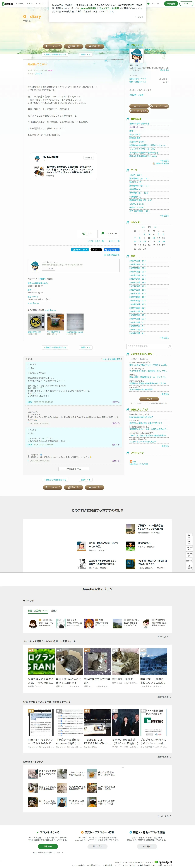The image size is (195, 868).
Task: Open もっと見る under blogger ranking
Action: coord(164,637)
